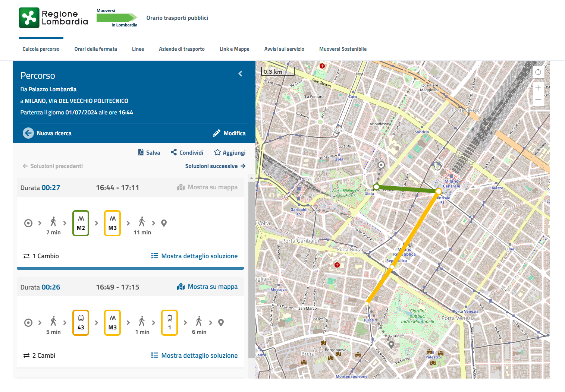Image resolution: width=565 pixels, height=392 pixels.
Task: Save the route as PDF with Salva
Action: 149,152
